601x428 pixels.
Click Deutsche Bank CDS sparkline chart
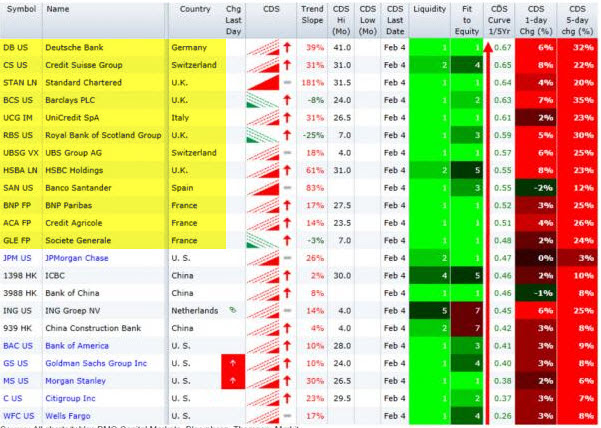click(x=263, y=48)
